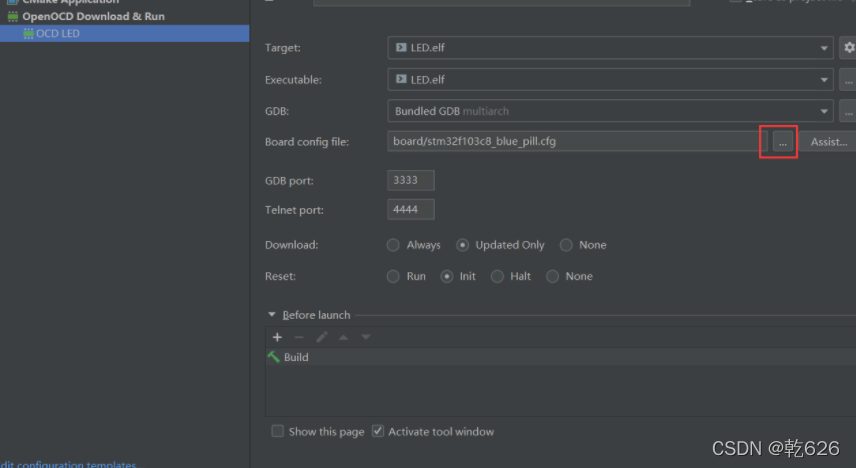Open the Executable LED.elf dropdown
The image size is (856, 468).
pos(610,79)
